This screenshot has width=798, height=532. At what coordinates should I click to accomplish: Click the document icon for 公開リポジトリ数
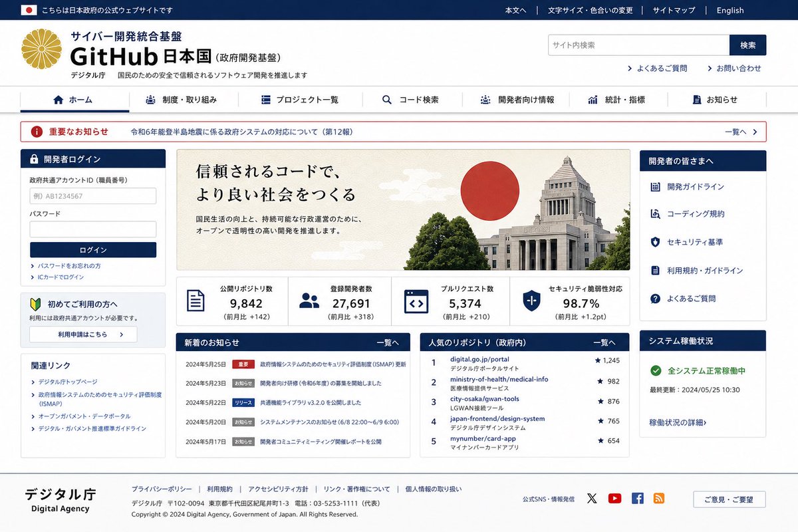(196, 301)
